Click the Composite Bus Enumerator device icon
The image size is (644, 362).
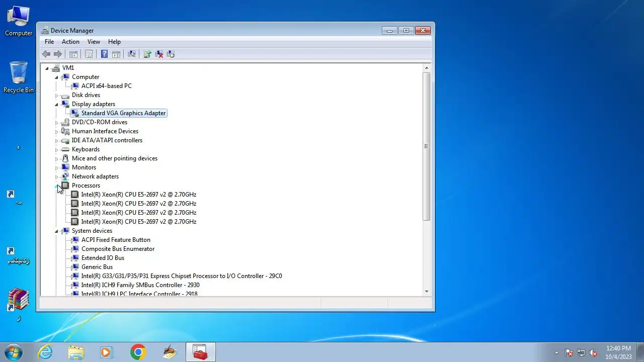tap(75, 249)
